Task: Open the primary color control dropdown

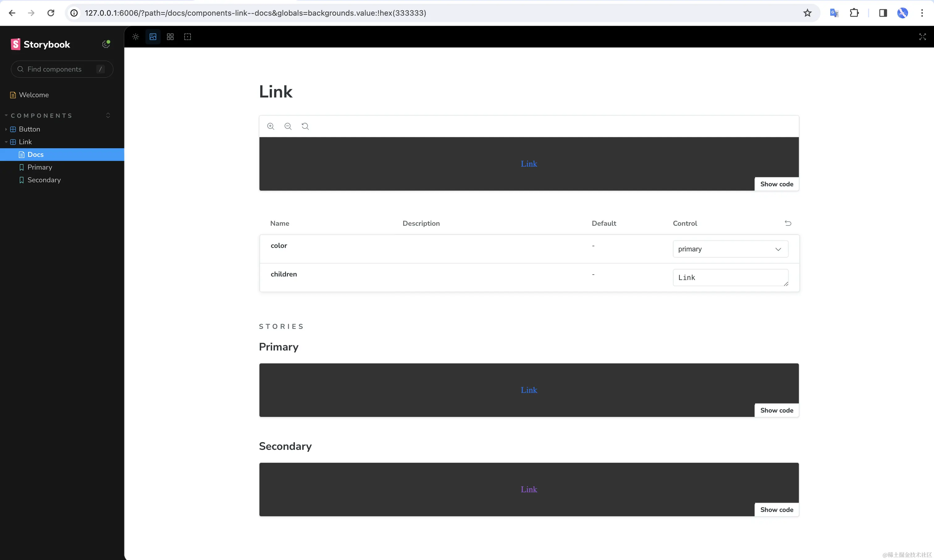Action: pos(730,249)
